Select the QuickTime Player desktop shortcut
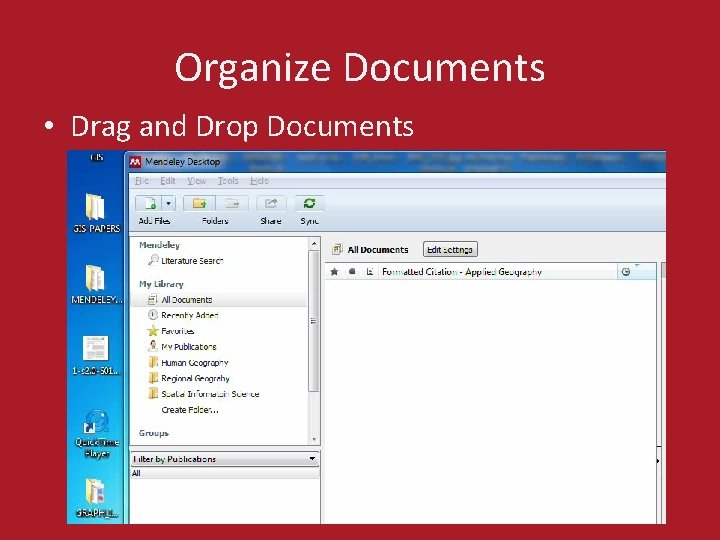 pos(96,433)
